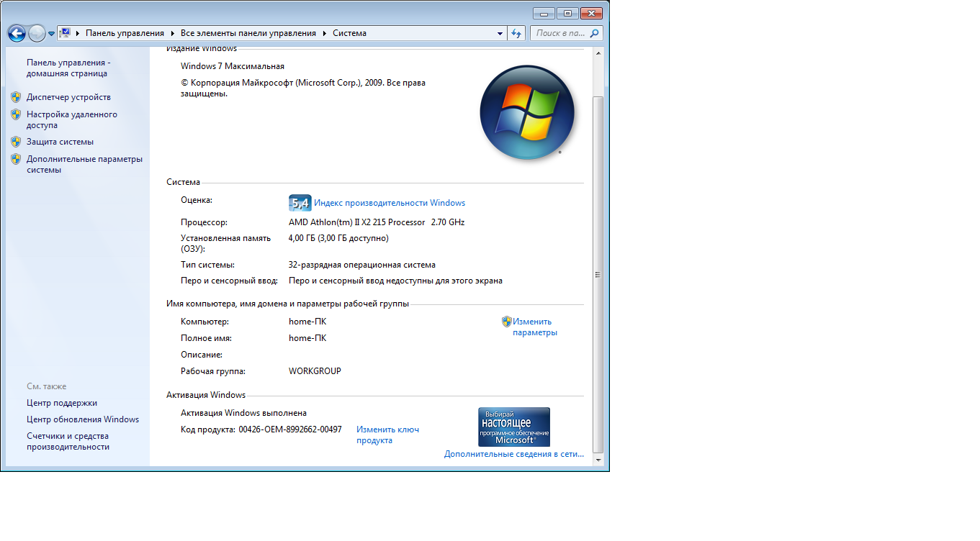Click the WORKGROUP value
The width and height of the screenshot is (980, 541).
point(315,371)
